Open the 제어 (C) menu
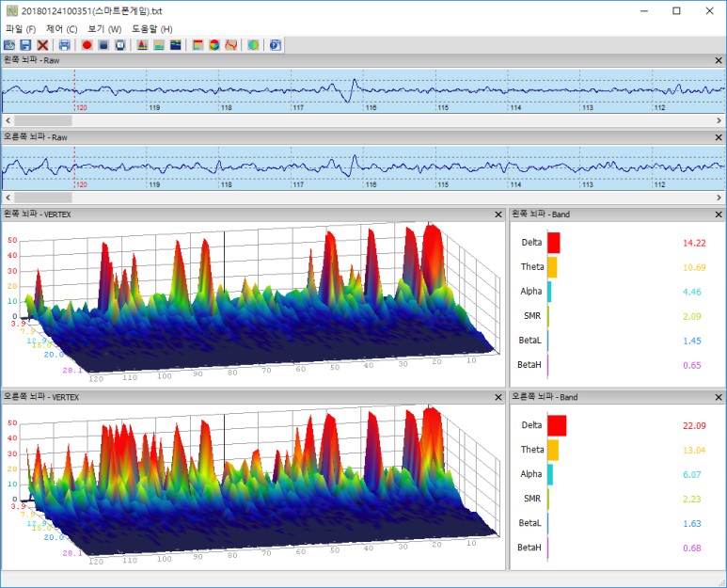Screen dimensions: 727x588 click(x=61, y=29)
